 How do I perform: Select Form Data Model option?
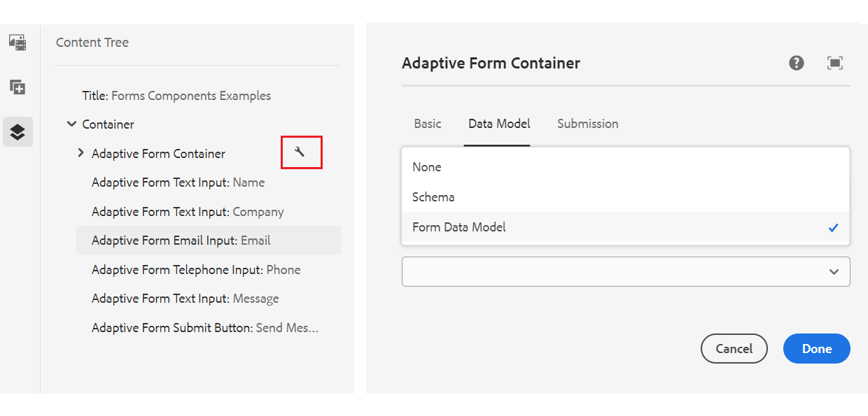pos(459,227)
